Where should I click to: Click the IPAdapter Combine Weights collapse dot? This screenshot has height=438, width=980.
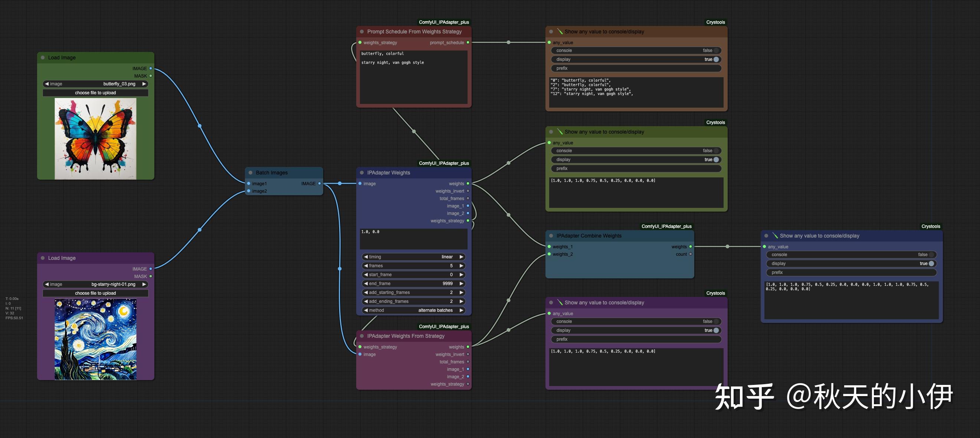(551, 236)
